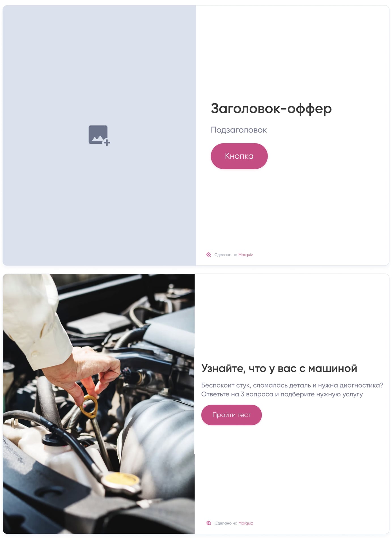This screenshot has height=544, width=392.
Task: Start the quiz with Пройти тест button
Action: (x=231, y=415)
